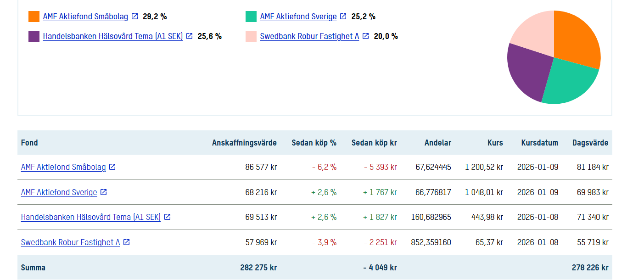The image size is (644, 280).
Task: Open external icon in Swedbank Robur table row
Action: 126,242
